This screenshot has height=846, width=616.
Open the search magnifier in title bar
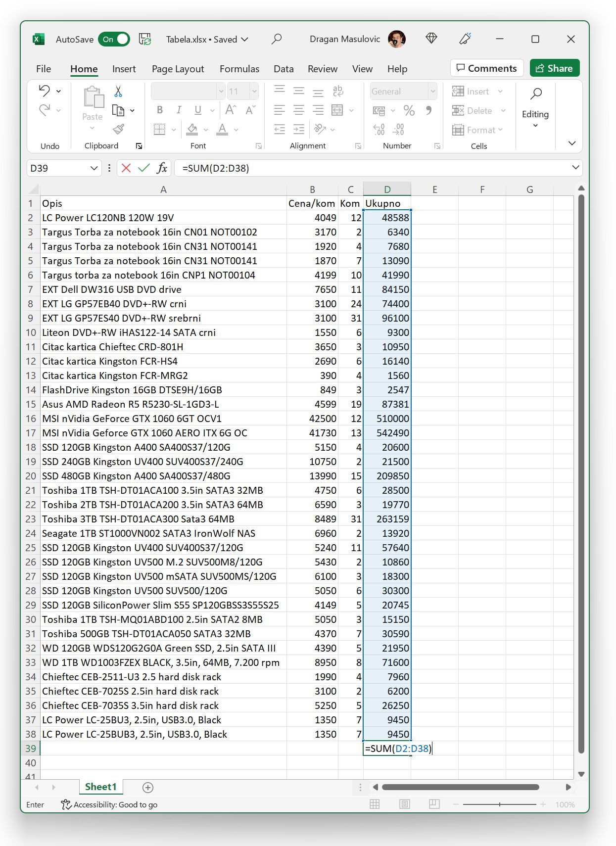(x=277, y=39)
